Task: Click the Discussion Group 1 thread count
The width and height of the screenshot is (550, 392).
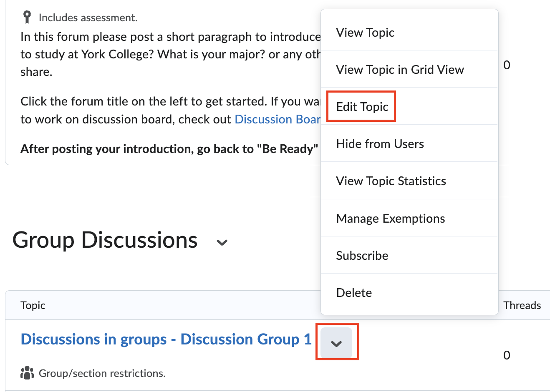Action: (507, 355)
